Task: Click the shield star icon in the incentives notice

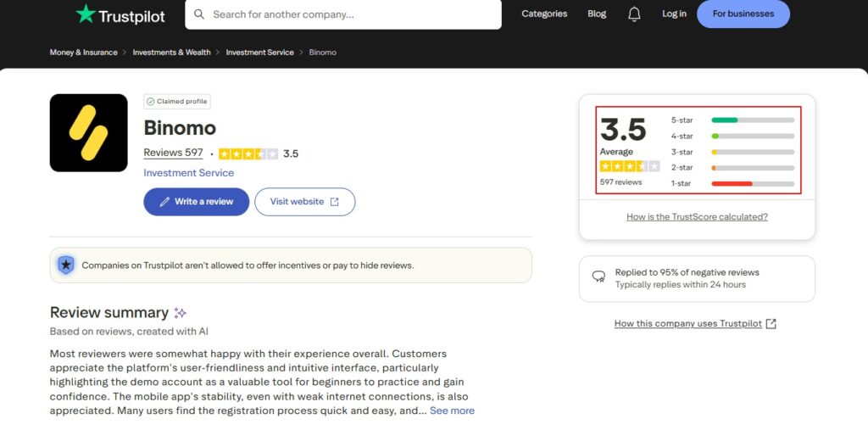Action: click(x=66, y=265)
